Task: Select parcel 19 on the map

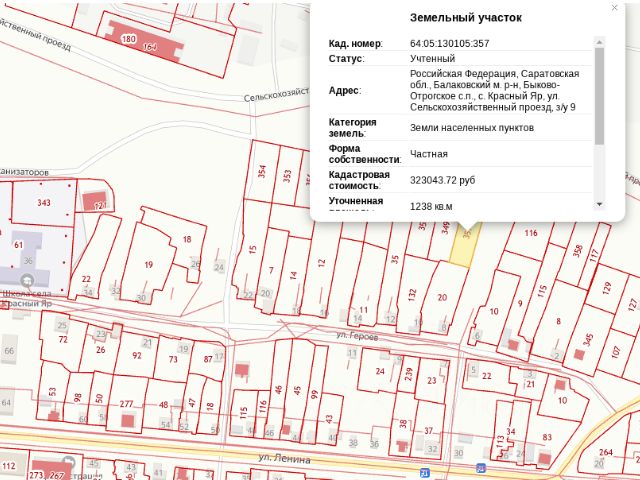Action: [x=149, y=264]
